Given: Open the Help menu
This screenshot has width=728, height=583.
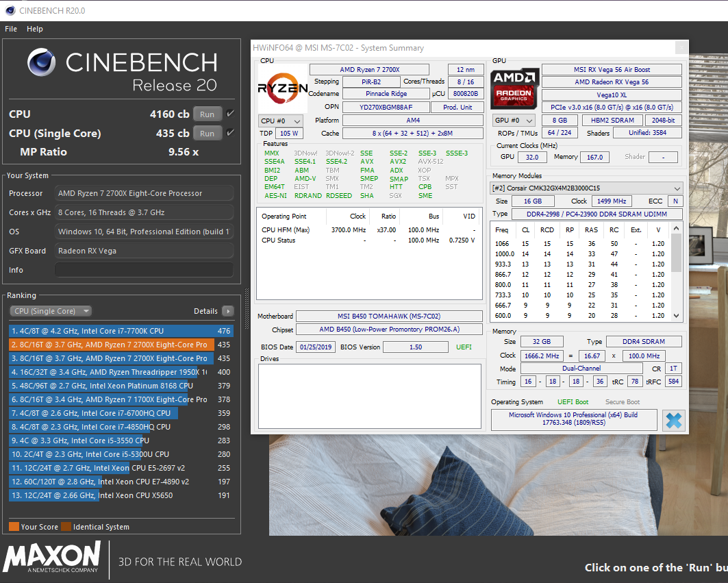Looking at the screenshot, I should [35, 29].
